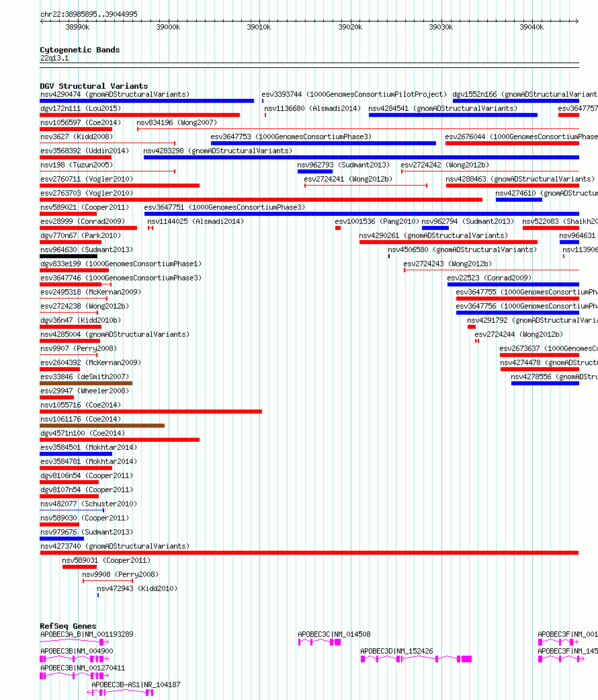598x700 pixels.
Task: Select dgv770n67 (Park2010) label
Action: coord(81,236)
